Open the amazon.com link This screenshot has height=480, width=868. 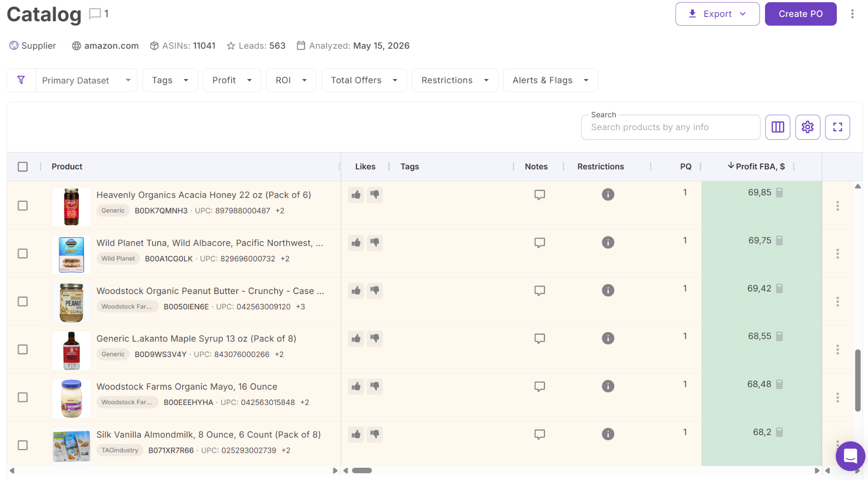pos(111,46)
